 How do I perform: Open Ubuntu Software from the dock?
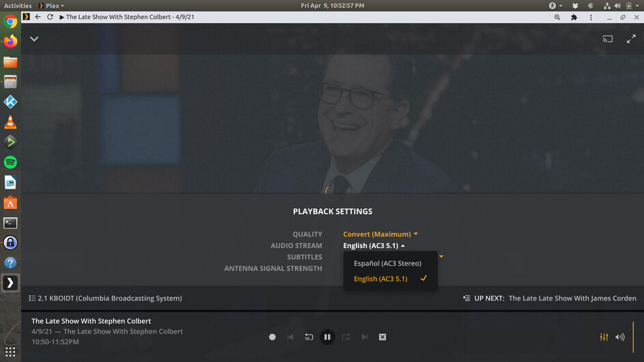[10, 203]
